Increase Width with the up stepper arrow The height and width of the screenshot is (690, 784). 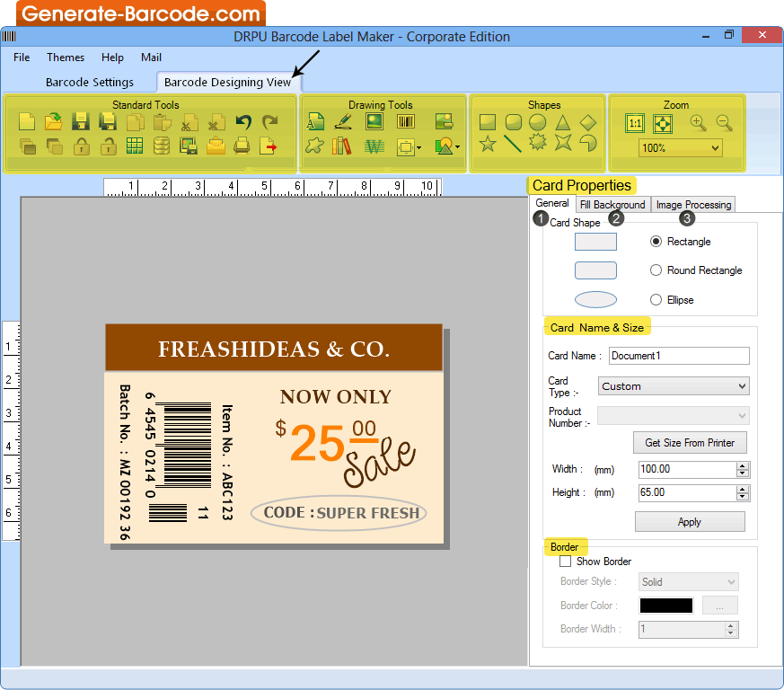[743, 465]
